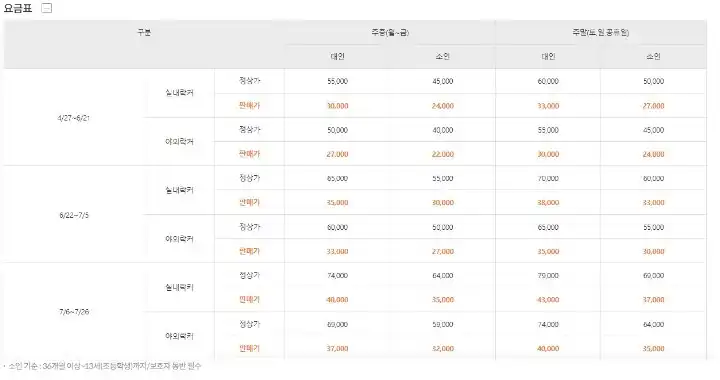Select the orange 38,000 sale price
Image resolution: width=720 pixels, height=380 pixels.
pos(548,202)
